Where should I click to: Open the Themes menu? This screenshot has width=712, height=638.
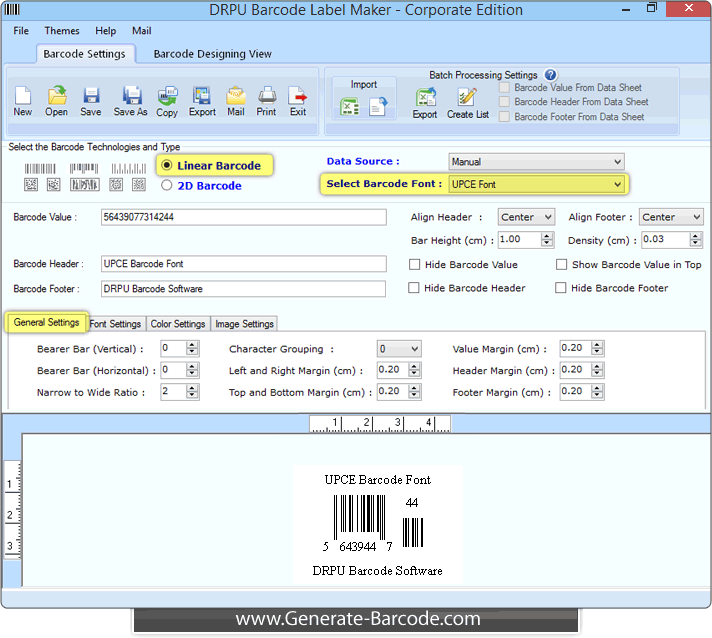62,31
